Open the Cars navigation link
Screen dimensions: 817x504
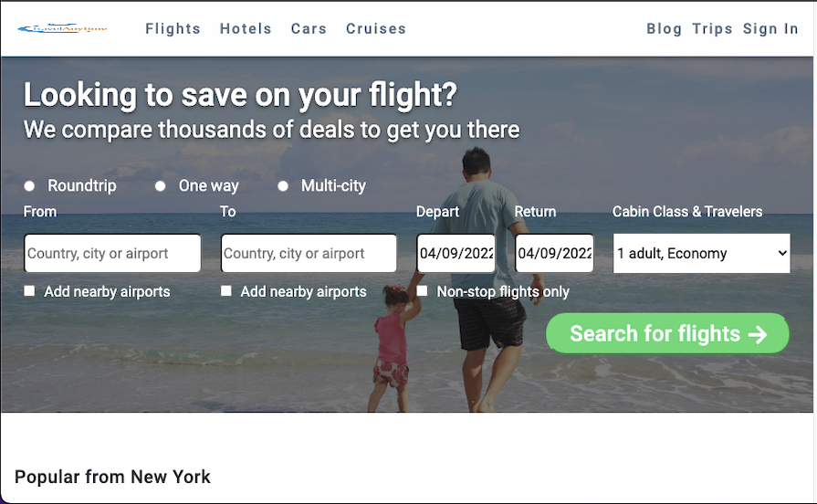pyautogui.click(x=309, y=28)
